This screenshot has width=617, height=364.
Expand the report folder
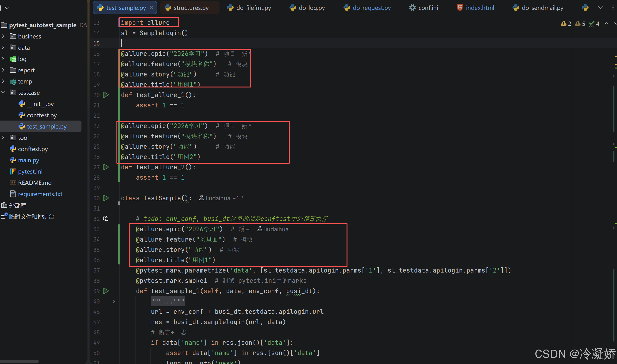click(x=3, y=70)
